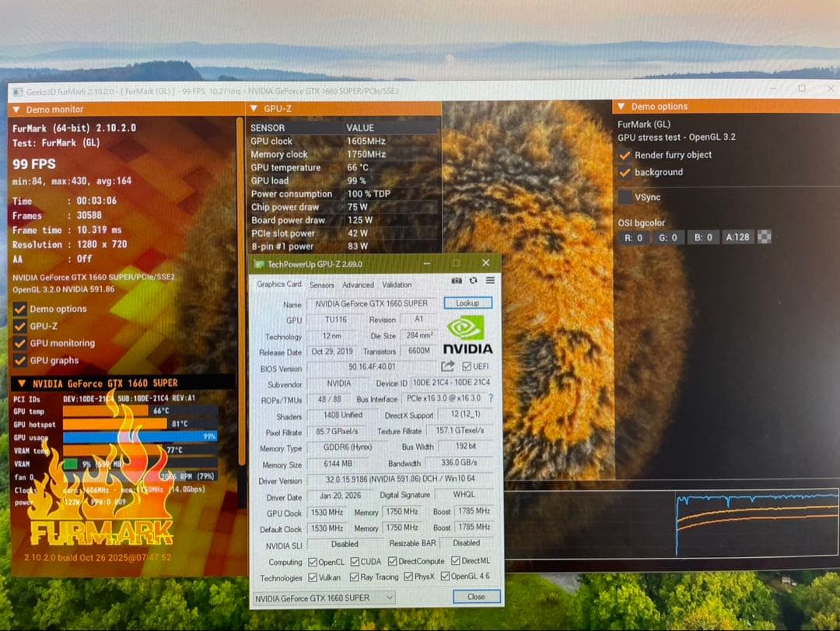840x631 pixels.
Task: Take a GPU-Z screenshot with camera icon
Action: click(x=457, y=280)
